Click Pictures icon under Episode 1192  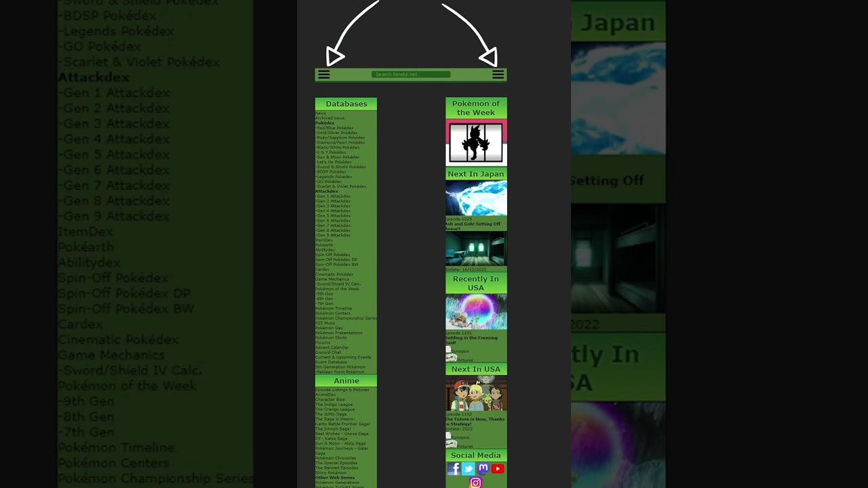[x=451, y=443]
